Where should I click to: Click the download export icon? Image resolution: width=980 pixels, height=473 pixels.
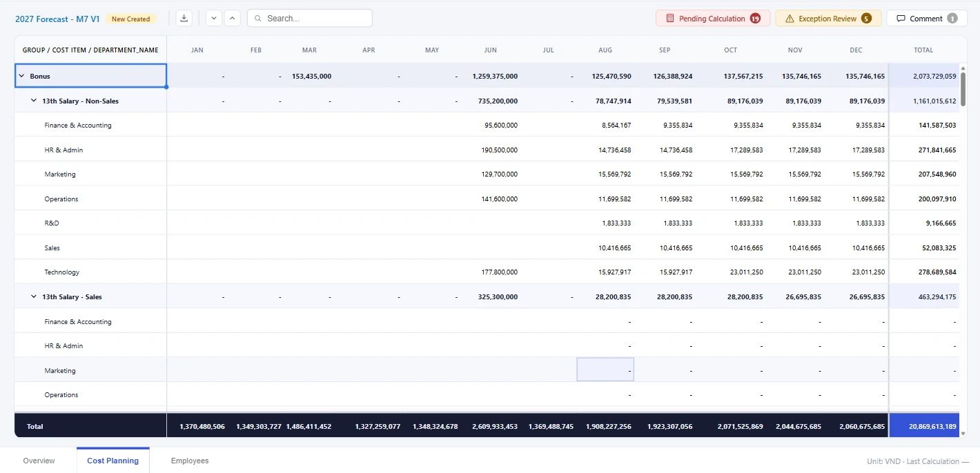pos(184,19)
